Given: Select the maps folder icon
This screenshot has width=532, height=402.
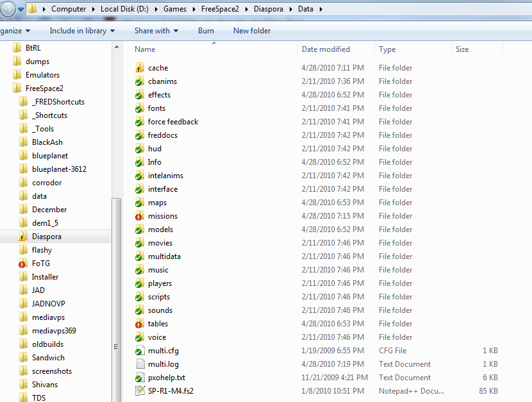Looking at the screenshot, I should tap(140, 203).
